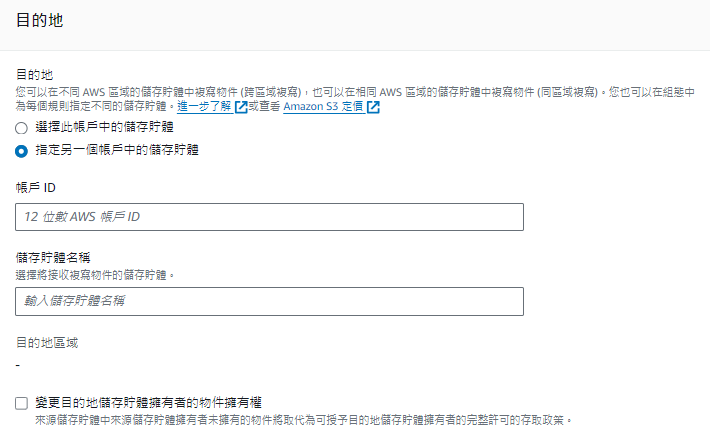Click the small 目的地 section label
This screenshot has width=710, height=440.
(x=34, y=75)
